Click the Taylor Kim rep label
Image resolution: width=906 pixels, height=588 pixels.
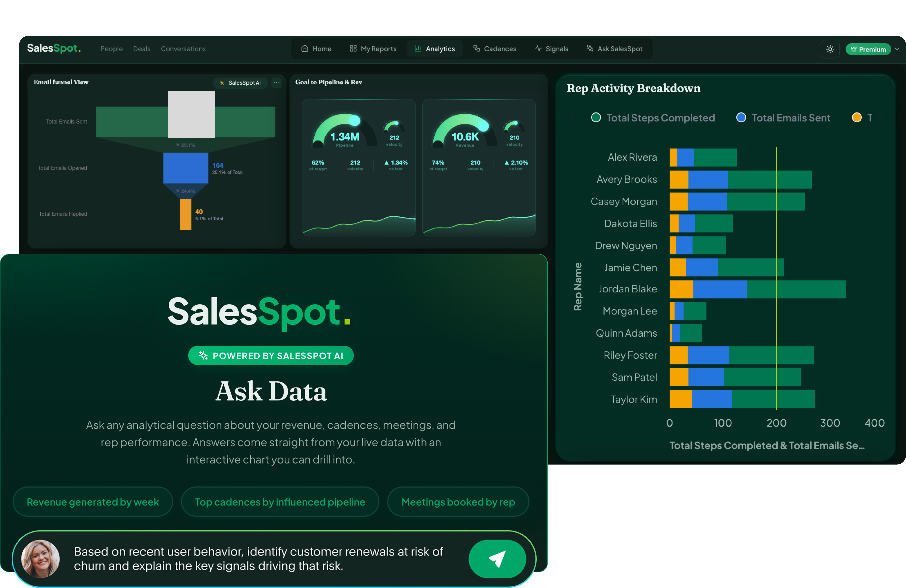coord(634,399)
